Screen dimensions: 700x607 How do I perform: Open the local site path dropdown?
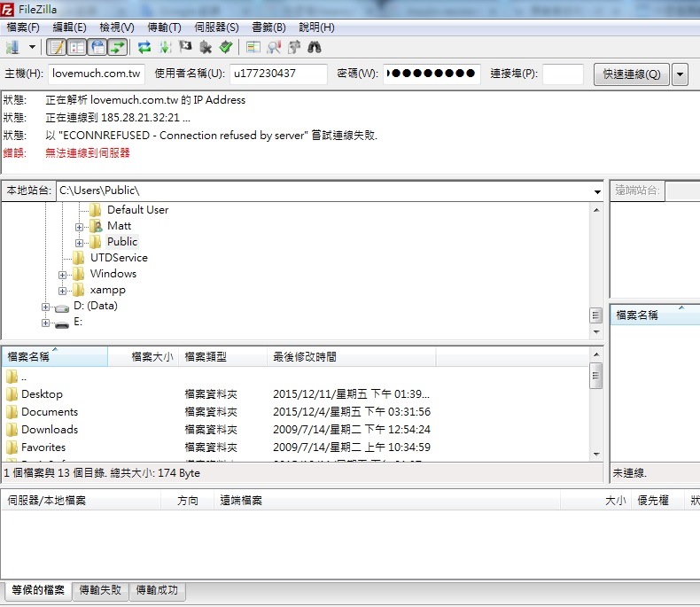coord(597,191)
